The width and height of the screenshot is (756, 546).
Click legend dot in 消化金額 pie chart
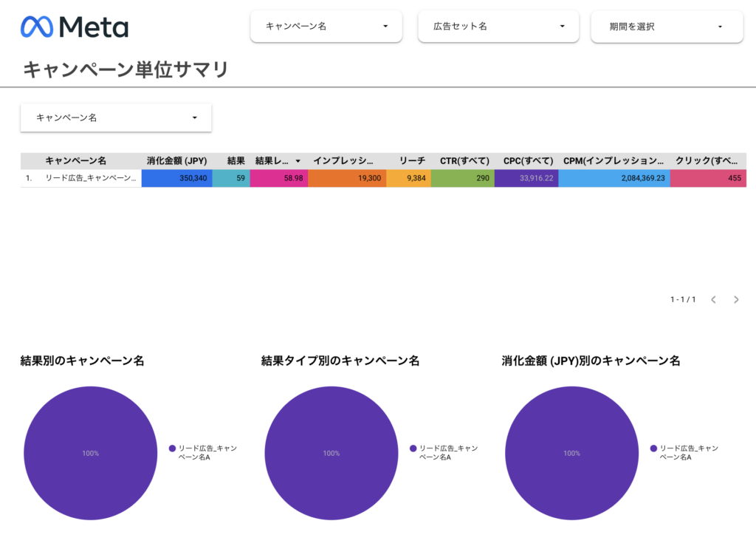coord(653,448)
